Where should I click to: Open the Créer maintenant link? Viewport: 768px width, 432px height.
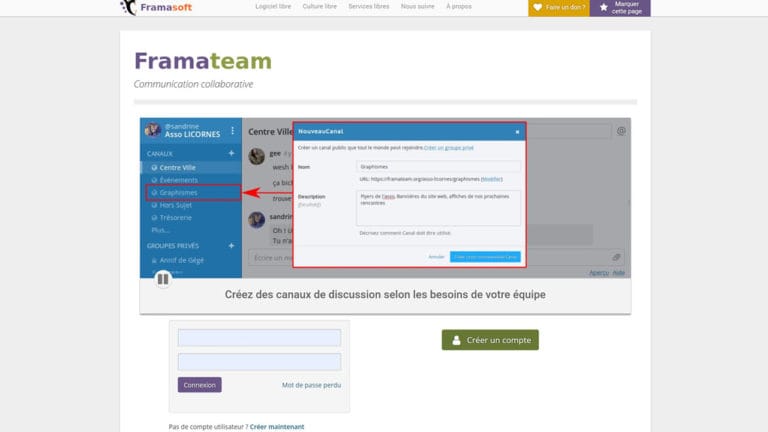[x=277, y=427]
